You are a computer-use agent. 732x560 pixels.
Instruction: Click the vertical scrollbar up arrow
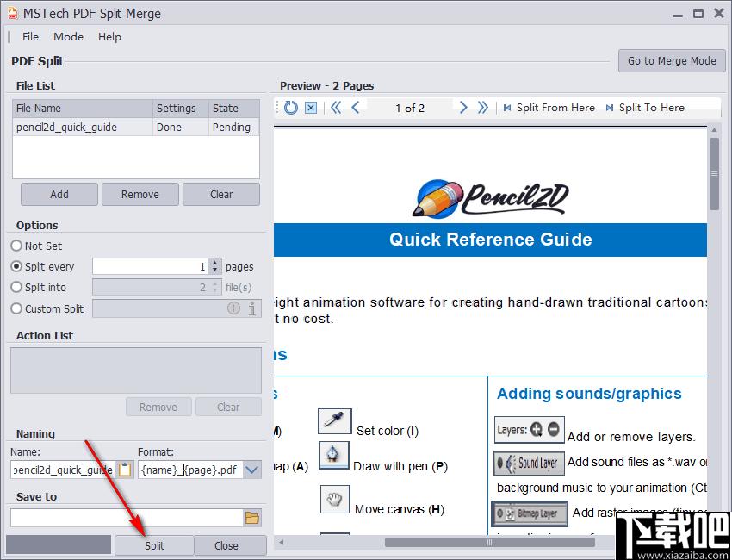click(x=714, y=130)
